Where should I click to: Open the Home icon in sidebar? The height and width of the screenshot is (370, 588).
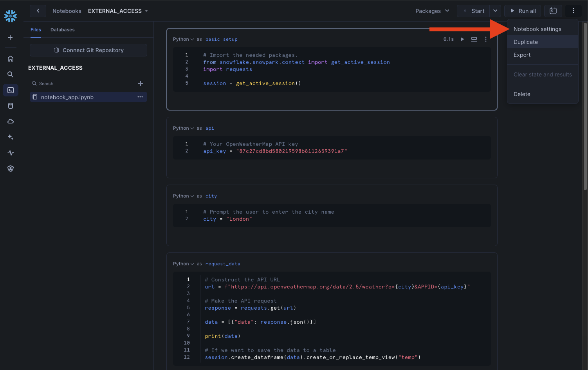tap(11, 59)
